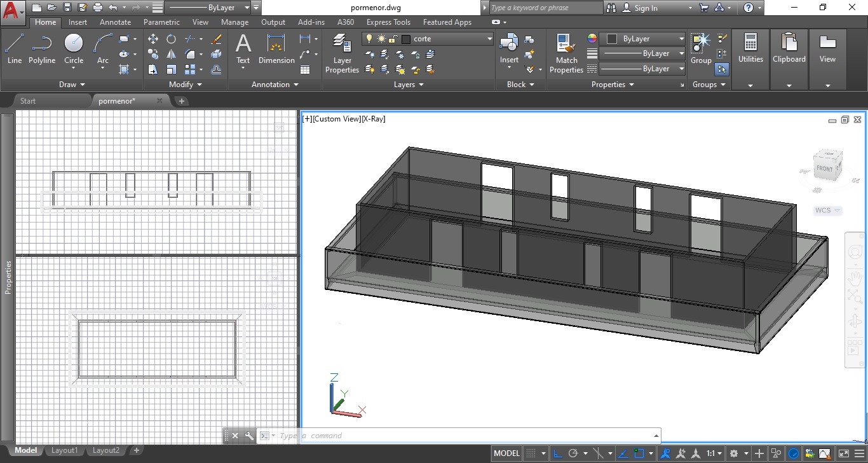Switch to Layout1 tab
The width and height of the screenshot is (868, 463).
tap(64, 450)
